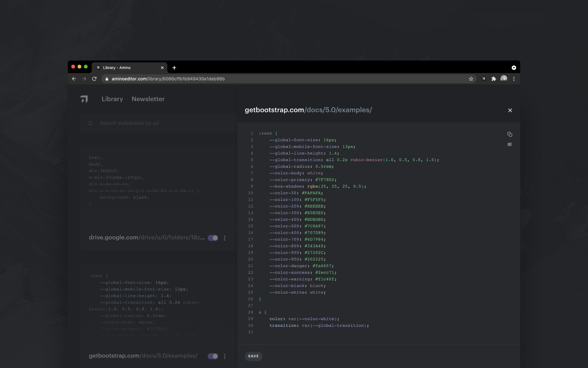Save the stylesheet with the SAVE button
This screenshot has height=368, width=588.
tap(254, 356)
